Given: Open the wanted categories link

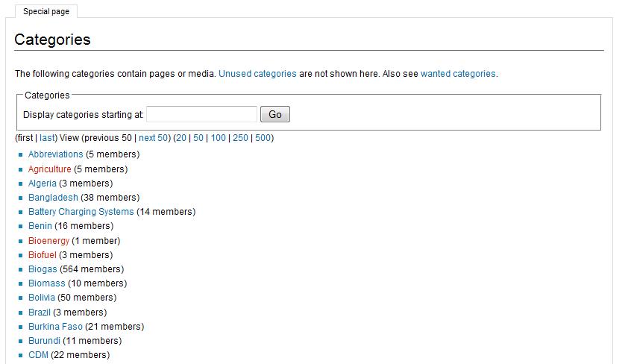Looking at the screenshot, I should click(458, 74).
